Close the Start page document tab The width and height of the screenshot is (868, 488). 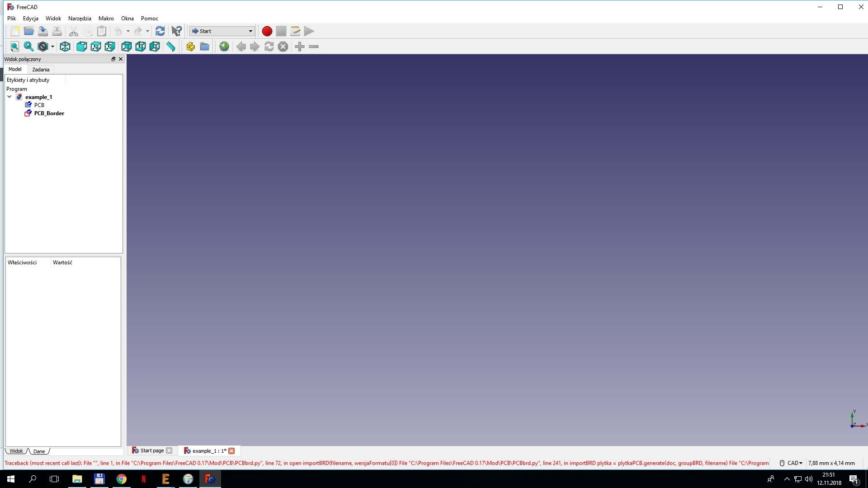tap(169, 450)
